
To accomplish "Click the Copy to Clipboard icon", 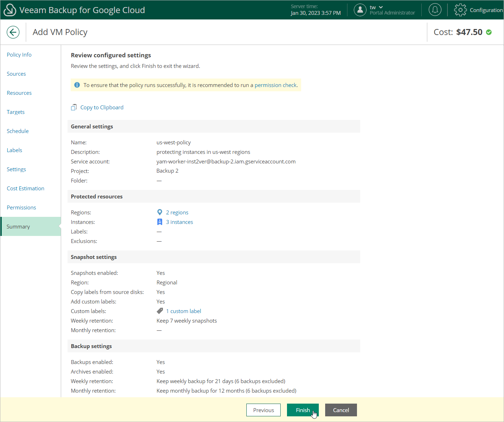I will coord(74,107).
